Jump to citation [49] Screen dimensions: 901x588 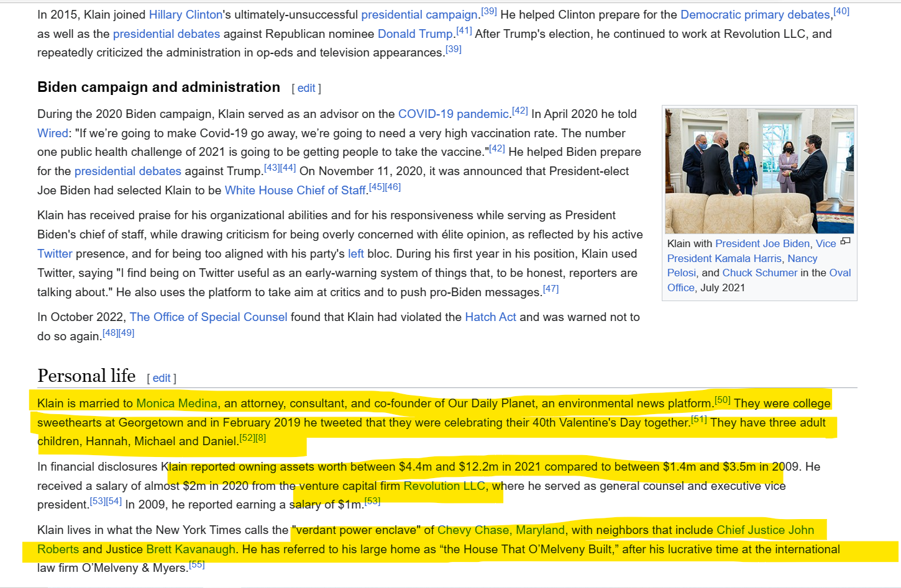[x=126, y=333]
